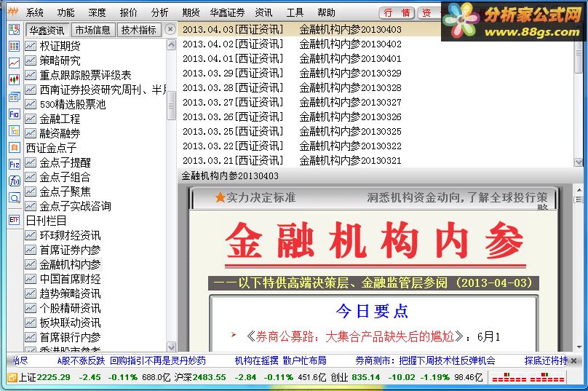Open the 华鑫证券 menu
Viewport: 588px width, 391px height.
click(227, 13)
